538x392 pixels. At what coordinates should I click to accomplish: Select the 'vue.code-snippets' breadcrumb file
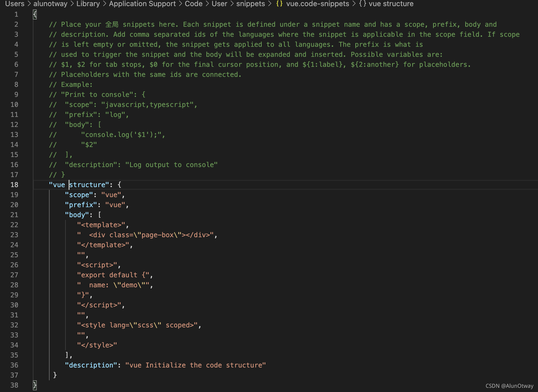point(317,4)
